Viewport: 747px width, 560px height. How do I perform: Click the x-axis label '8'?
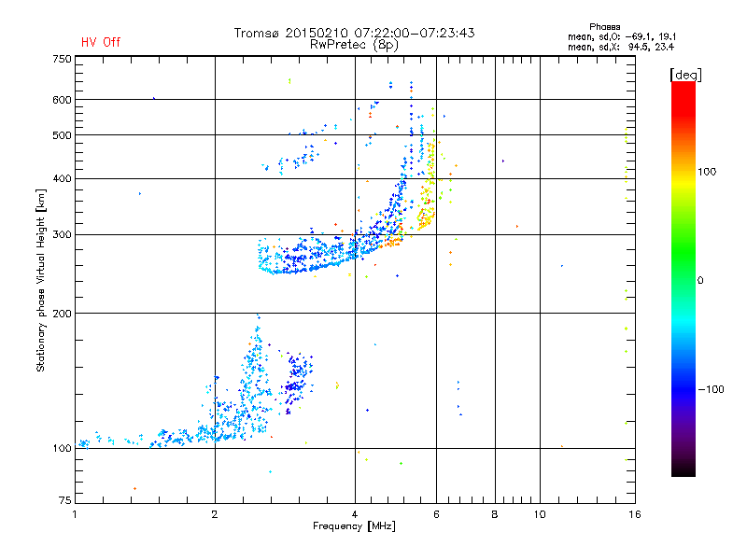[x=495, y=514]
